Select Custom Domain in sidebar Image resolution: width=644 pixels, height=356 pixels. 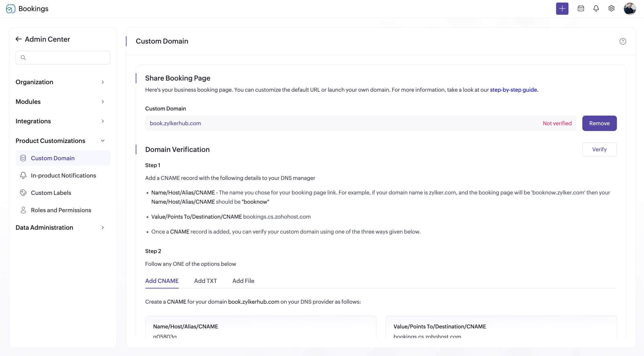[x=63, y=158]
